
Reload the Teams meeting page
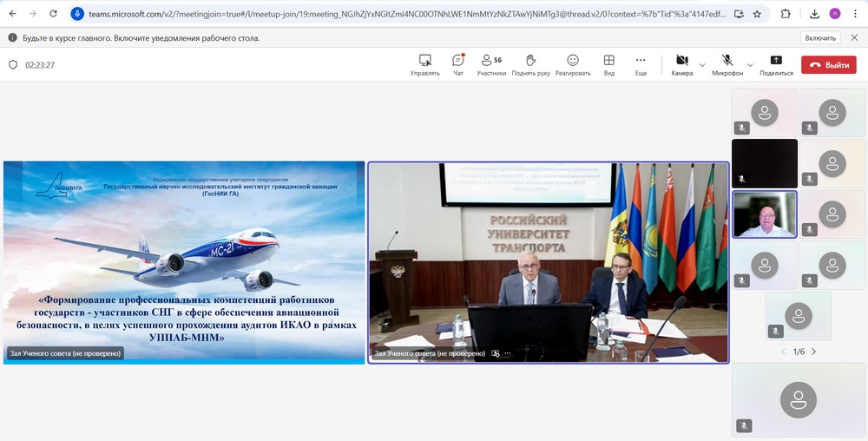[x=53, y=14]
